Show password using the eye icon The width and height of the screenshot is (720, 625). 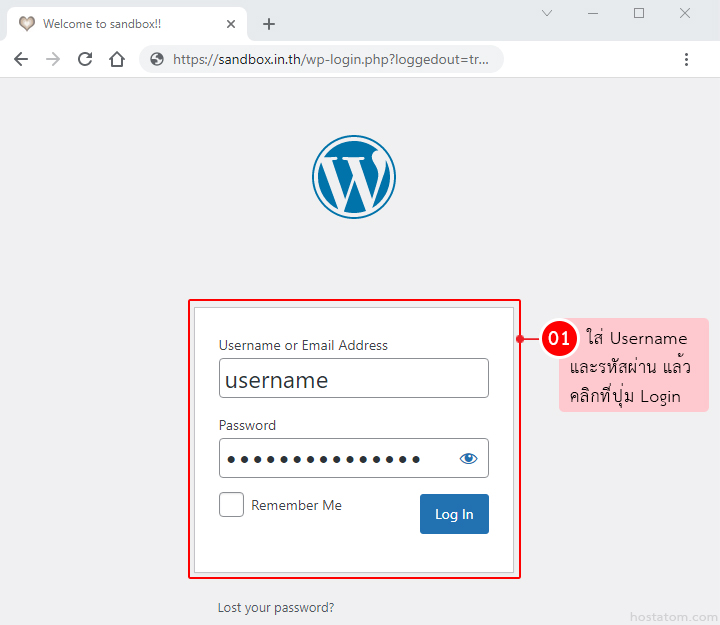coord(468,459)
